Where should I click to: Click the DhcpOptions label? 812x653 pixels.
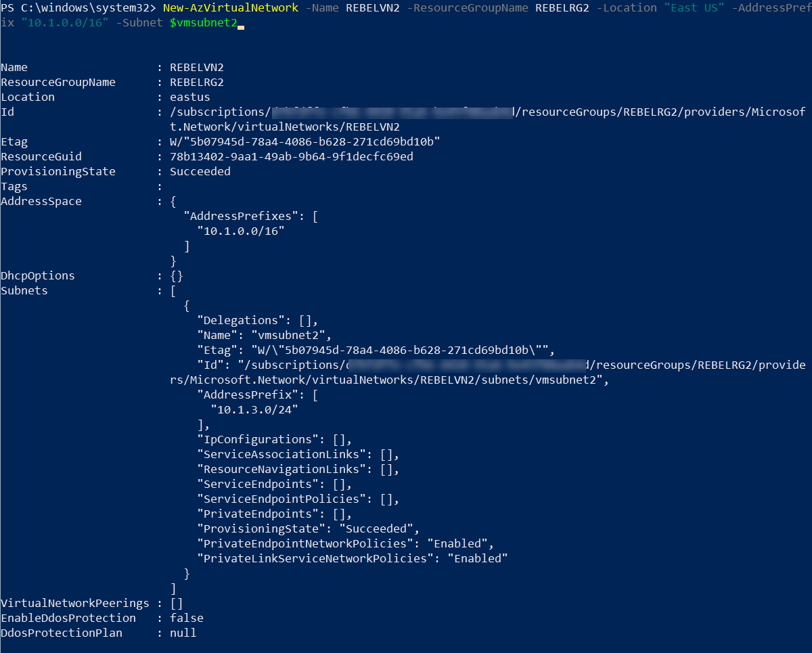[x=38, y=276]
